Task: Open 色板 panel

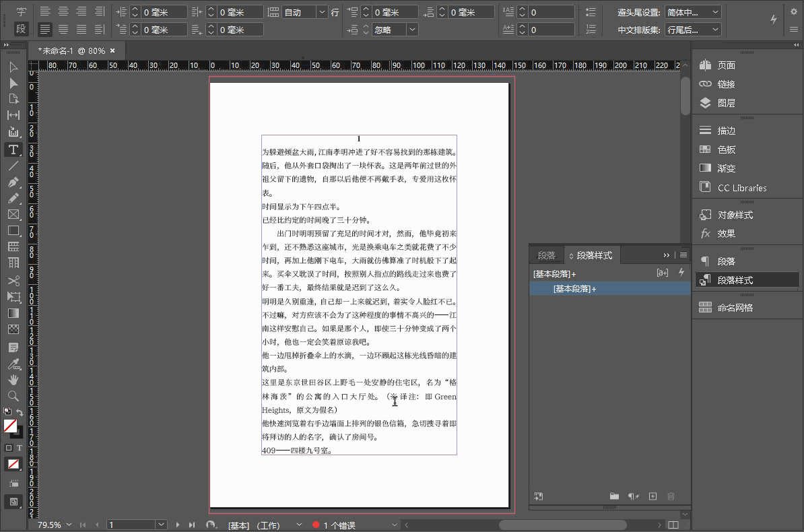Action: 718,149
